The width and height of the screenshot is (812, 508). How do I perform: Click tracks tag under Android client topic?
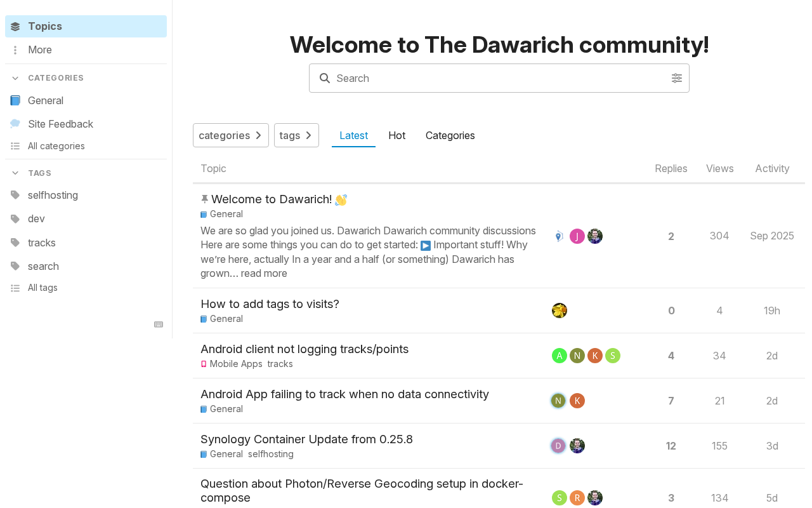coord(280,364)
